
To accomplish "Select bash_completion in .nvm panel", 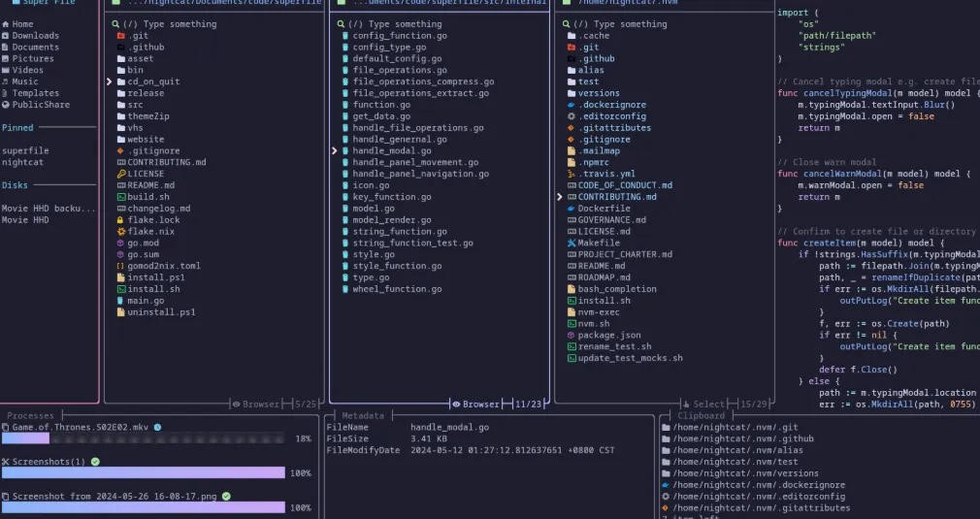I will pyautogui.click(x=617, y=289).
